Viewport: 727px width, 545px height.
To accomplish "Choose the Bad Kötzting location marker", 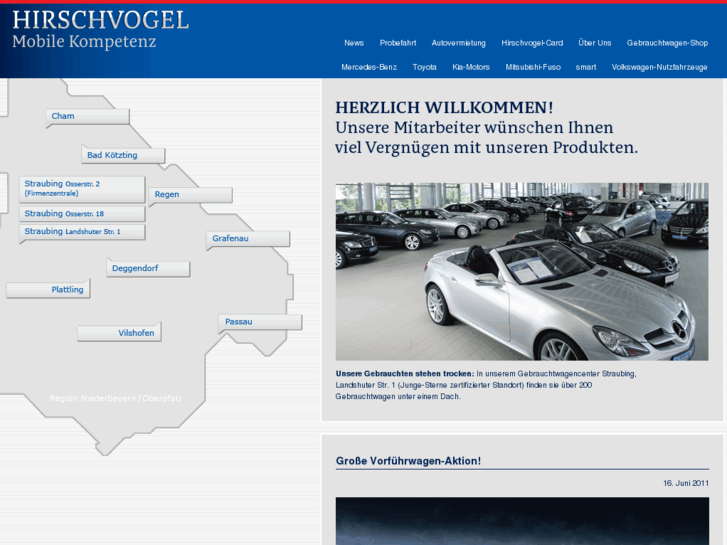I will (x=123, y=155).
